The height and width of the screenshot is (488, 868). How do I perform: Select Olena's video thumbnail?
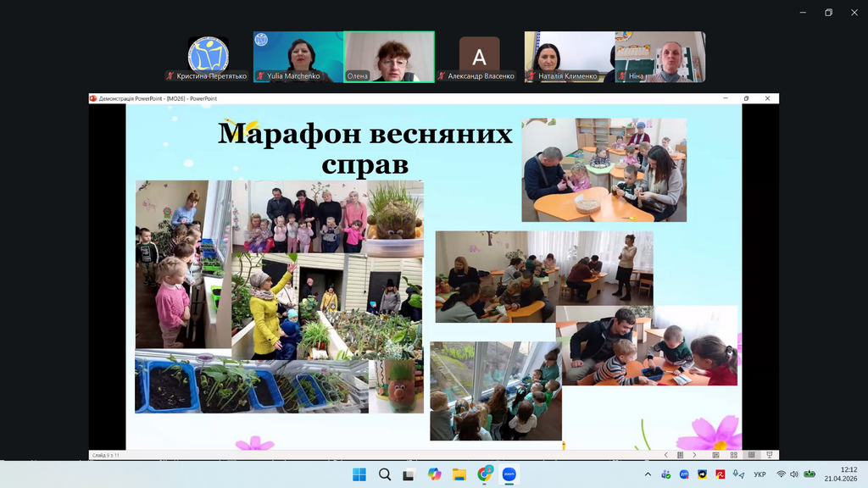click(x=389, y=57)
